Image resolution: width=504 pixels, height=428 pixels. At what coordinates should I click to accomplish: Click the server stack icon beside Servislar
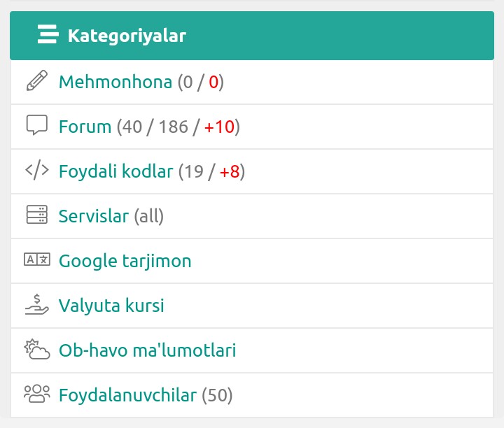click(x=37, y=215)
